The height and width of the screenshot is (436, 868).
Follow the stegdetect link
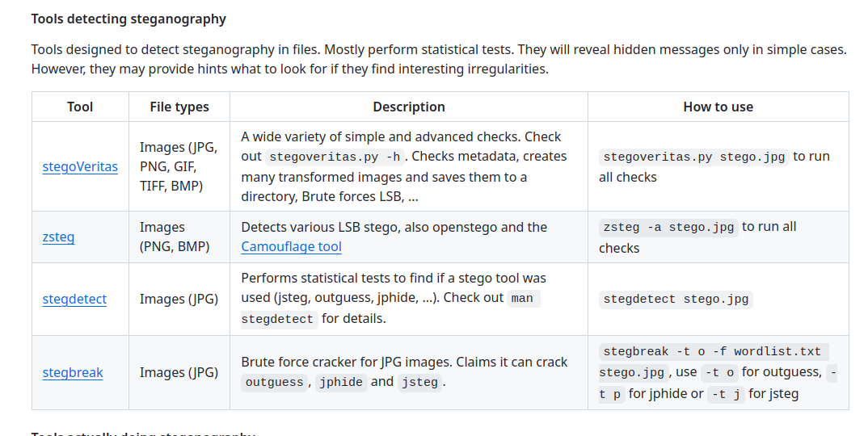point(74,299)
